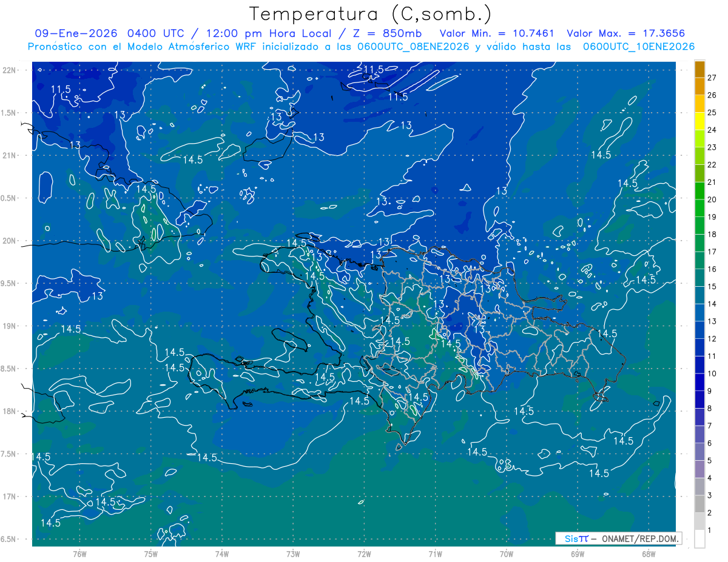Viewport: 728px width, 562px height.
Task: Pick the dark blue swatch beside 10
Action: point(699,365)
